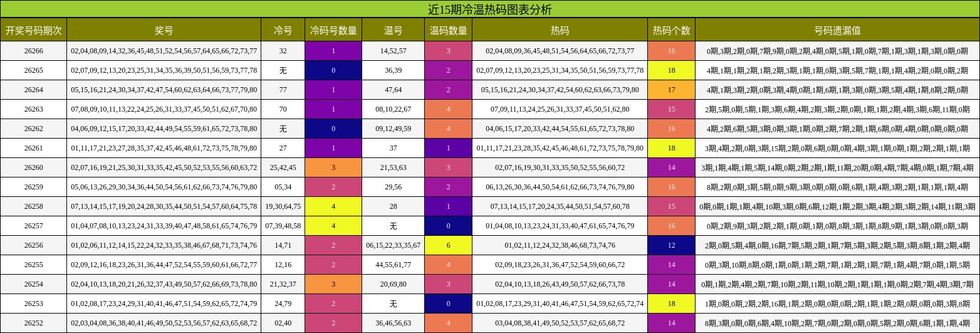Click period number 26256

34,245
